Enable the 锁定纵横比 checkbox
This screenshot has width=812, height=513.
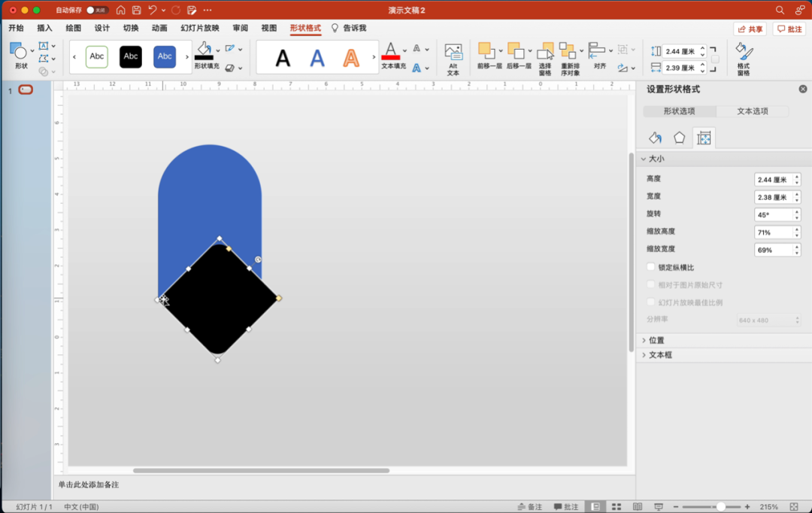coord(651,267)
